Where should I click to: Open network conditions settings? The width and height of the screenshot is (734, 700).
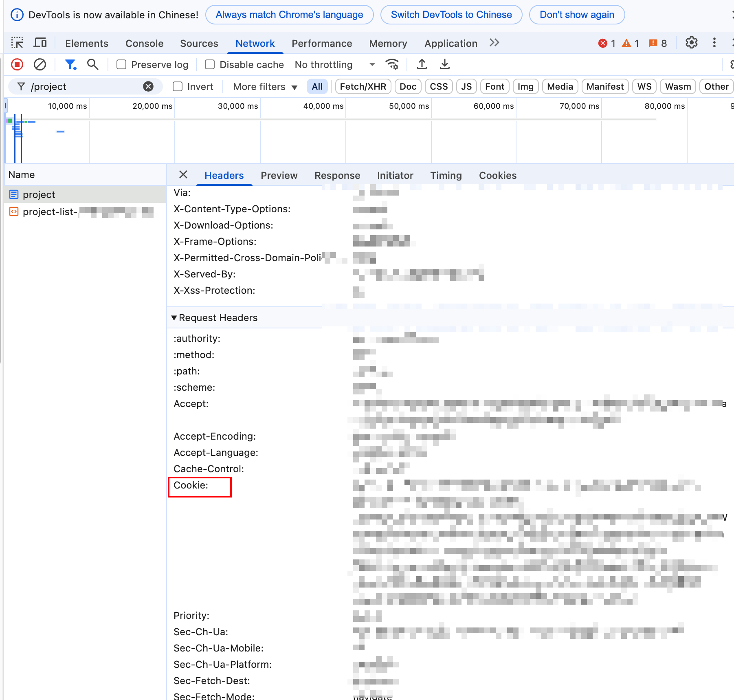[x=392, y=64]
